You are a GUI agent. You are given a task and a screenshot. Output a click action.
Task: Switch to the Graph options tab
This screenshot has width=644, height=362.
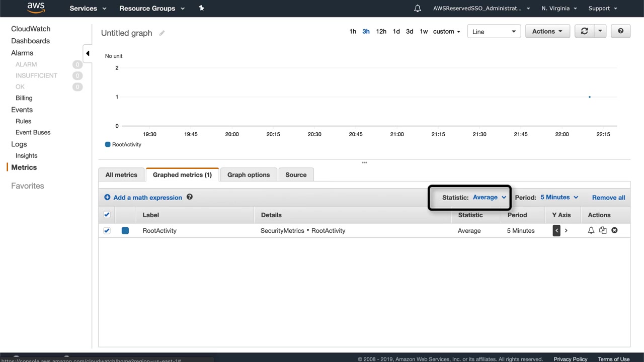pyautogui.click(x=249, y=175)
